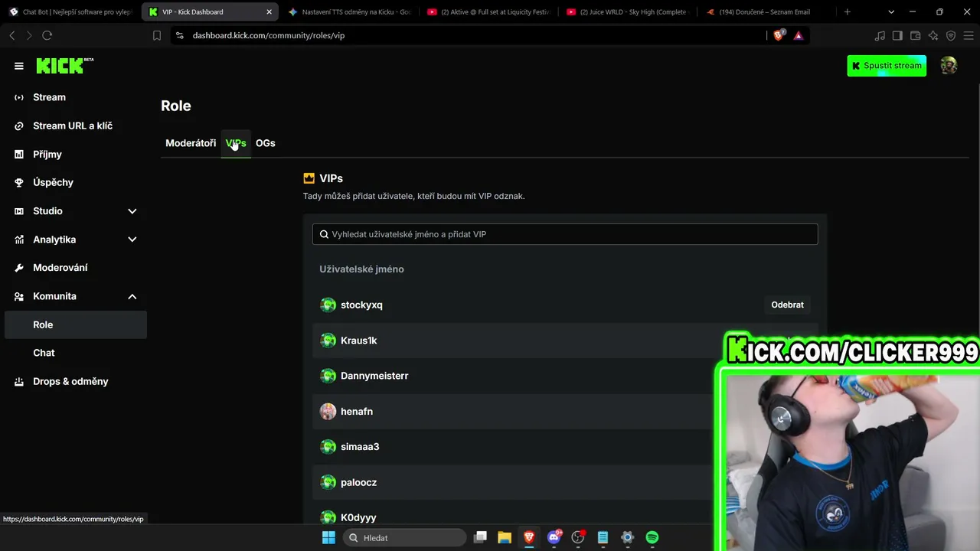Open the Brave Shields lion icon
980x551 pixels.
(779, 35)
